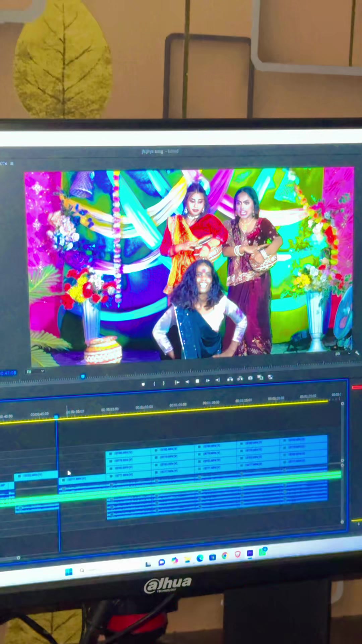Add a marker in the Program Monitor
The width and height of the screenshot is (362, 644).
coord(143,384)
